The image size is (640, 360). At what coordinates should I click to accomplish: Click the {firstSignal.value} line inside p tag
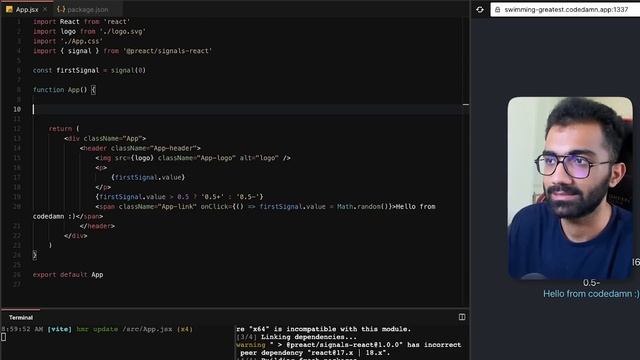coord(148,177)
